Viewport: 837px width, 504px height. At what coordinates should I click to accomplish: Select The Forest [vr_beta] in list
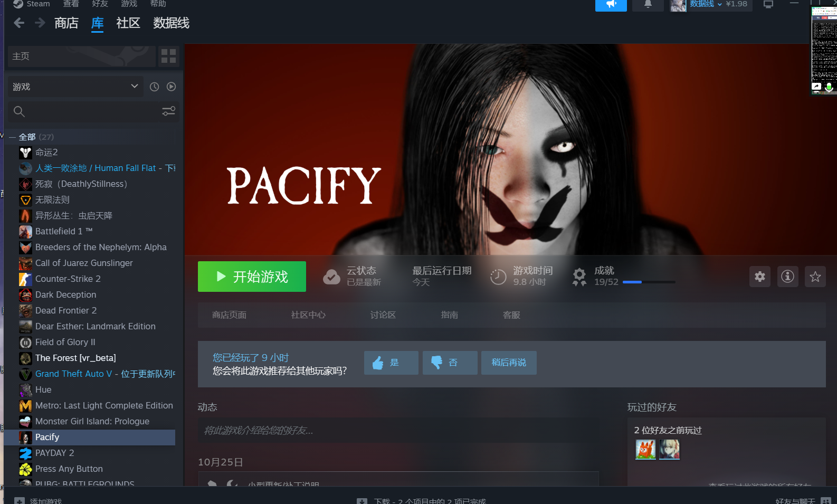pyautogui.click(x=90, y=358)
